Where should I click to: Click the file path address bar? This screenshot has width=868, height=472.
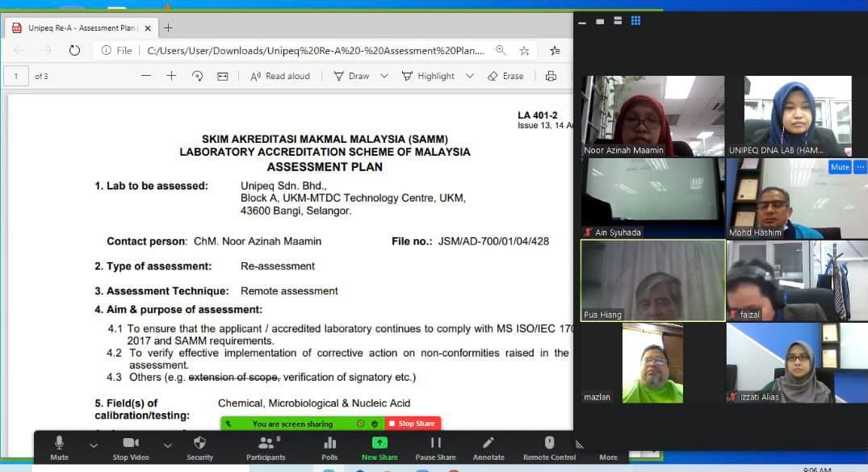pos(316,50)
